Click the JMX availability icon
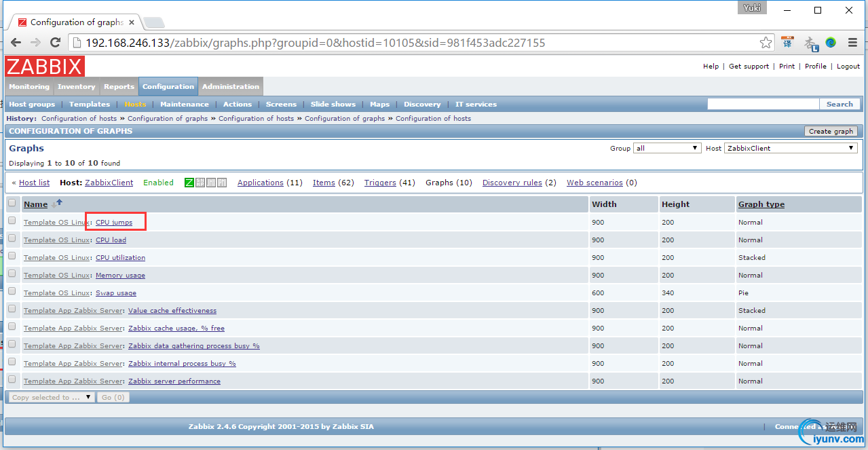 coord(211,183)
